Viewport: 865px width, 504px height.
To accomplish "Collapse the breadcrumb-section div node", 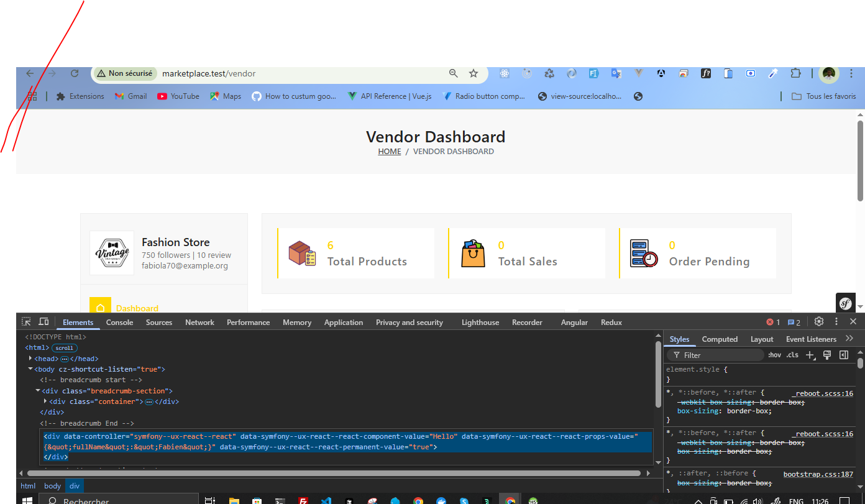I will [38, 391].
